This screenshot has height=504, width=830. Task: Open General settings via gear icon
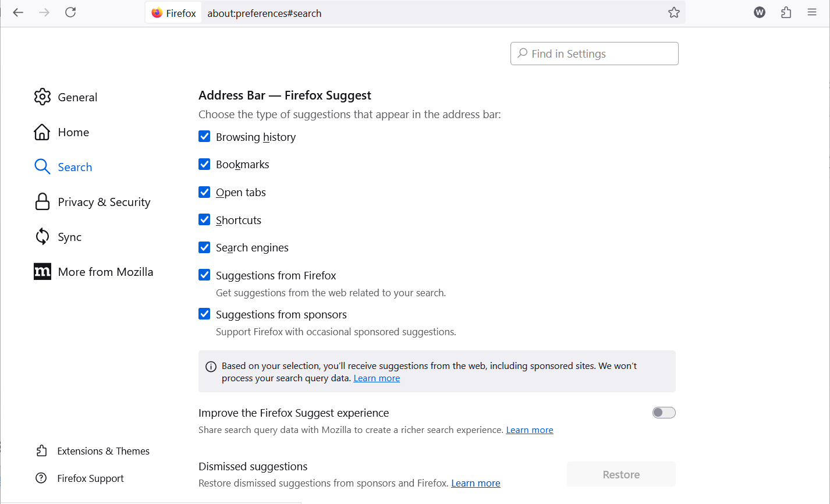click(42, 97)
